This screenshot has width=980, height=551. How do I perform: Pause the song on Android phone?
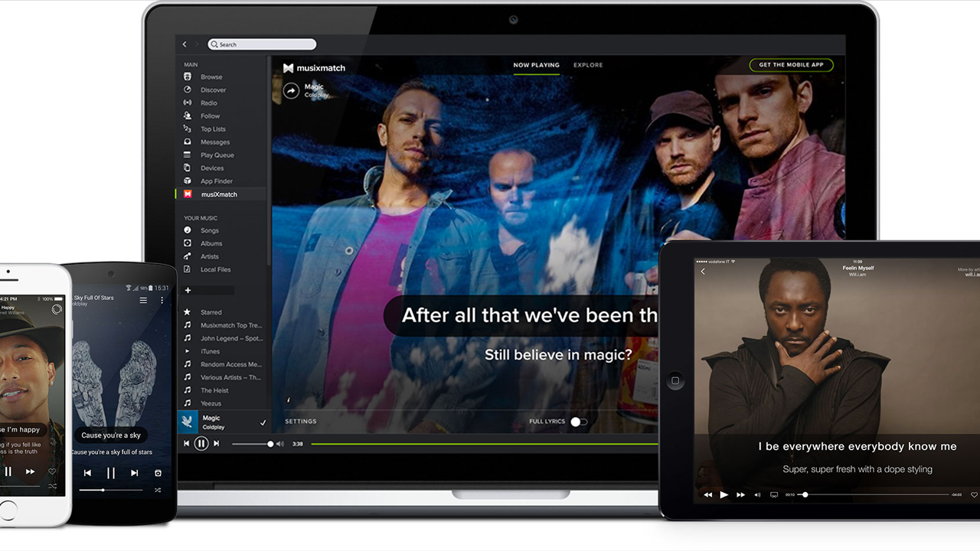[x=110, y=473]
